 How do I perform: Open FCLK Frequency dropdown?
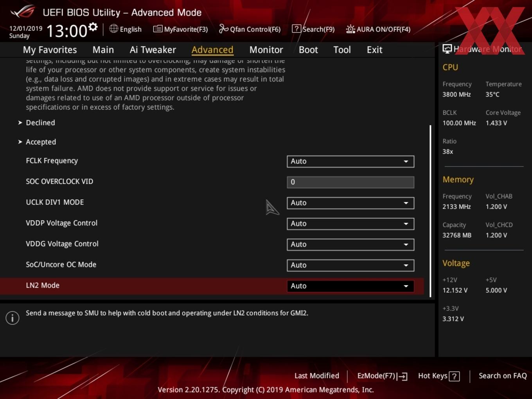coord(350,161)
